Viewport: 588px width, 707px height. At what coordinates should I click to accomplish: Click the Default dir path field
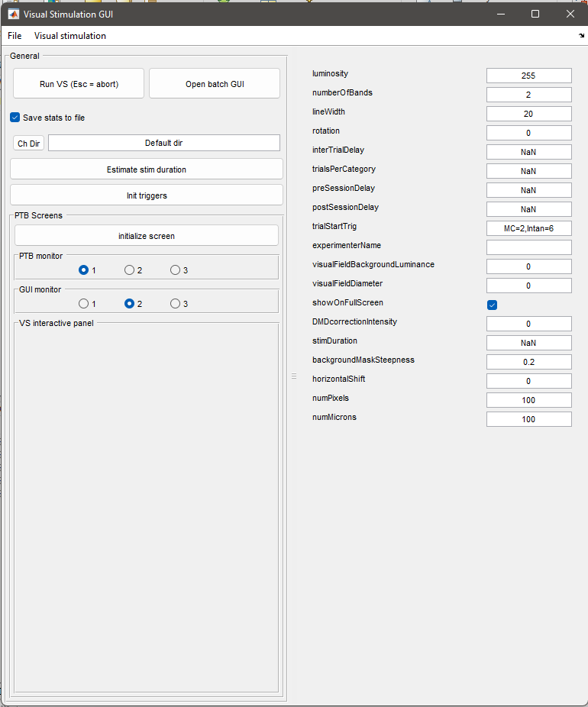pyautogui.click(x=164, y=143)
